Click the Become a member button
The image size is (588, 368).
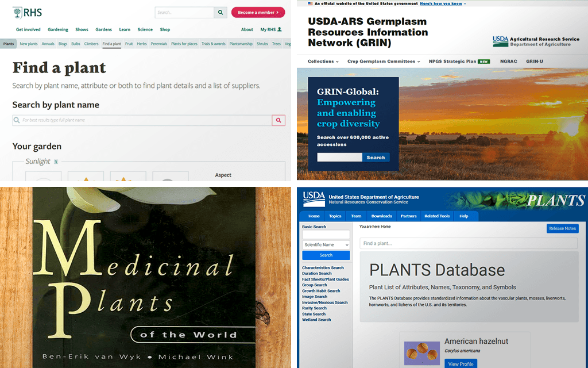258,12
